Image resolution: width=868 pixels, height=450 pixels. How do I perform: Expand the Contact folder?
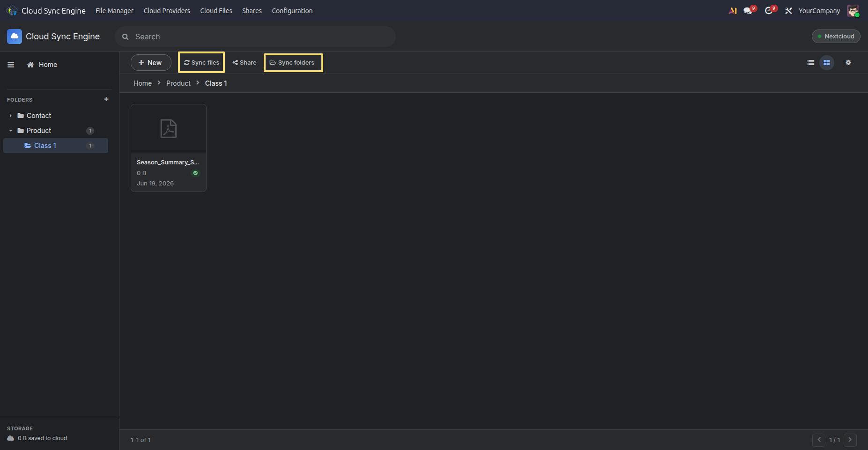(x=11, y=116)
